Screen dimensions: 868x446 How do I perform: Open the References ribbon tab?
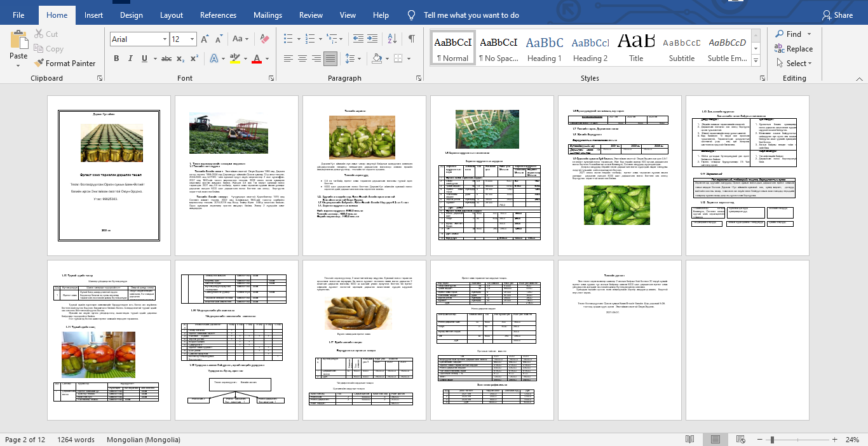click(x=218, y=15)
